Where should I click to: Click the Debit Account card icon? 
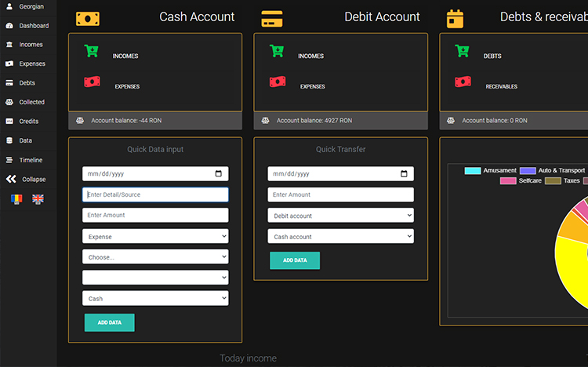272,18
